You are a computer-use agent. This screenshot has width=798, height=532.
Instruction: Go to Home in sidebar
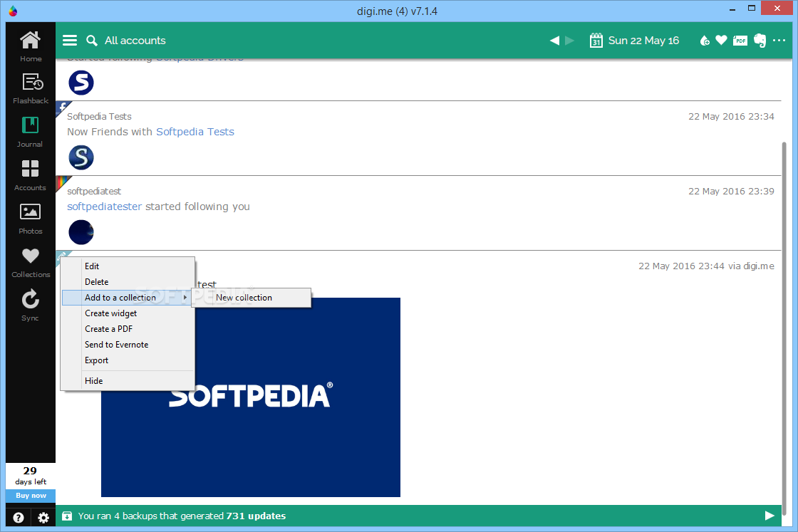coord(31,47)
